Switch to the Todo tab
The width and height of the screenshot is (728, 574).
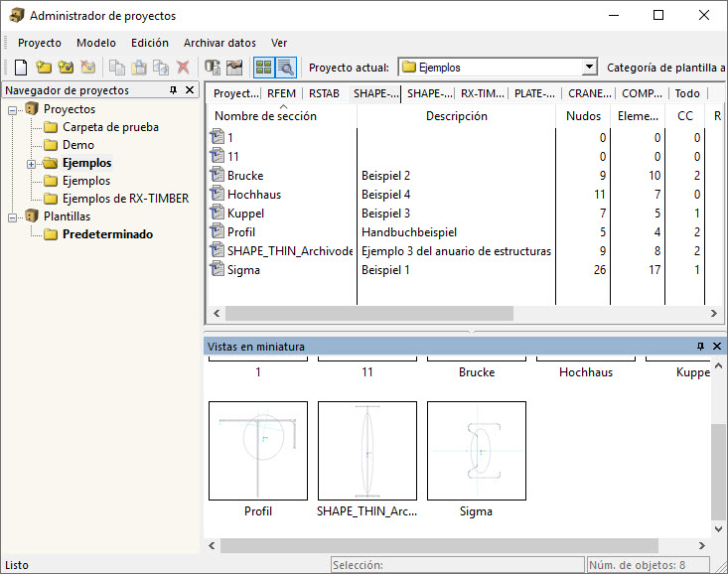click(687, 93)
